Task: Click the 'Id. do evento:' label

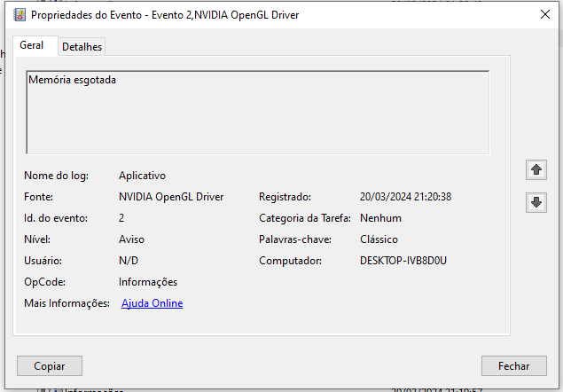Action: (x=56, y=218)
